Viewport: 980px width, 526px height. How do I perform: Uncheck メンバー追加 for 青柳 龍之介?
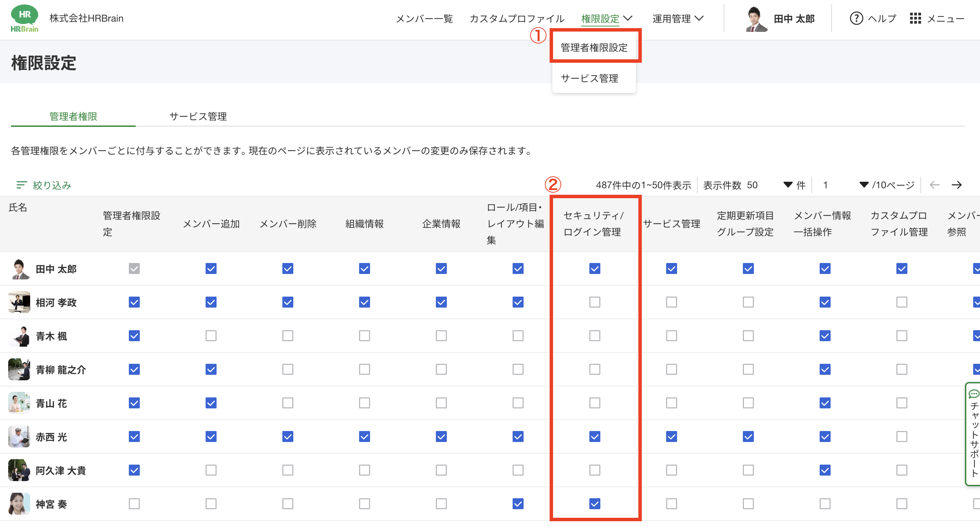(x=211, y=369)
